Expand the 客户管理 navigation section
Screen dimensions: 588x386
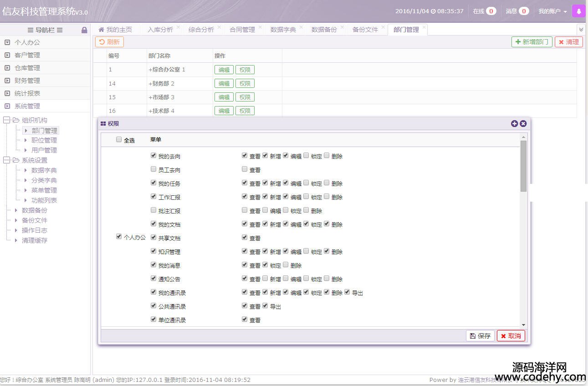click(x=27, y=55)
